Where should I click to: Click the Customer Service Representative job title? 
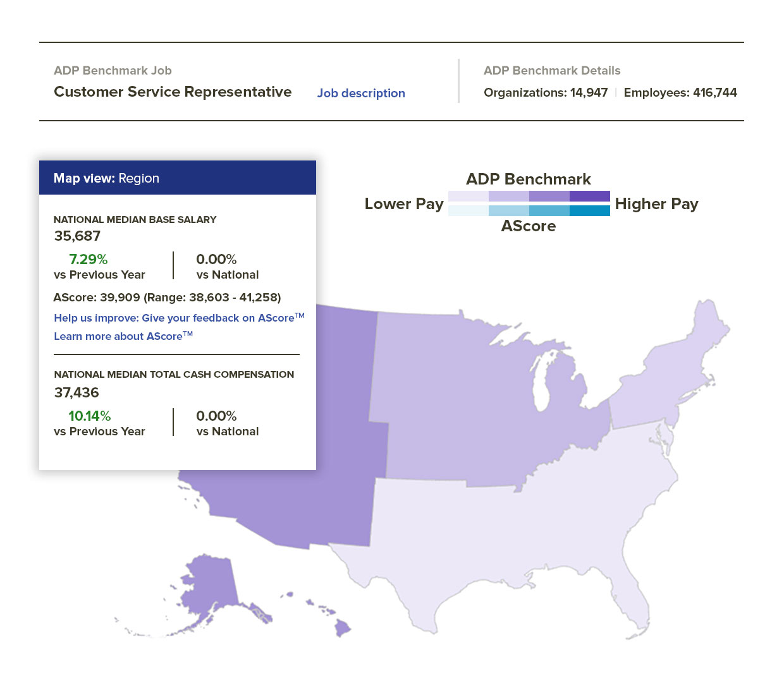click(x=173, y=92)
